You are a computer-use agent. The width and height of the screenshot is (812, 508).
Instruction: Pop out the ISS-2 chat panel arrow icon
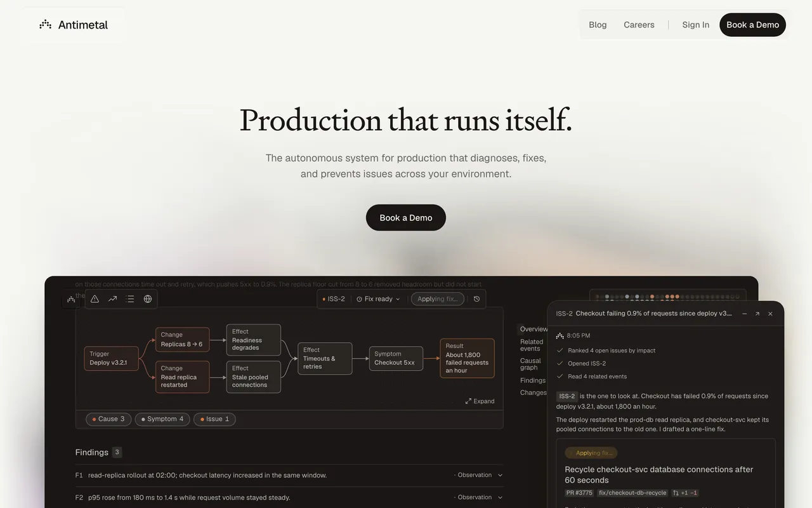coord(757,314)
